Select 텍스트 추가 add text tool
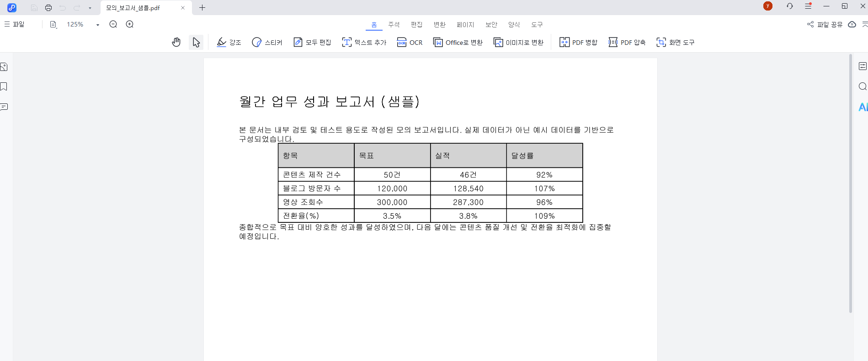 [x=364, y=43]
